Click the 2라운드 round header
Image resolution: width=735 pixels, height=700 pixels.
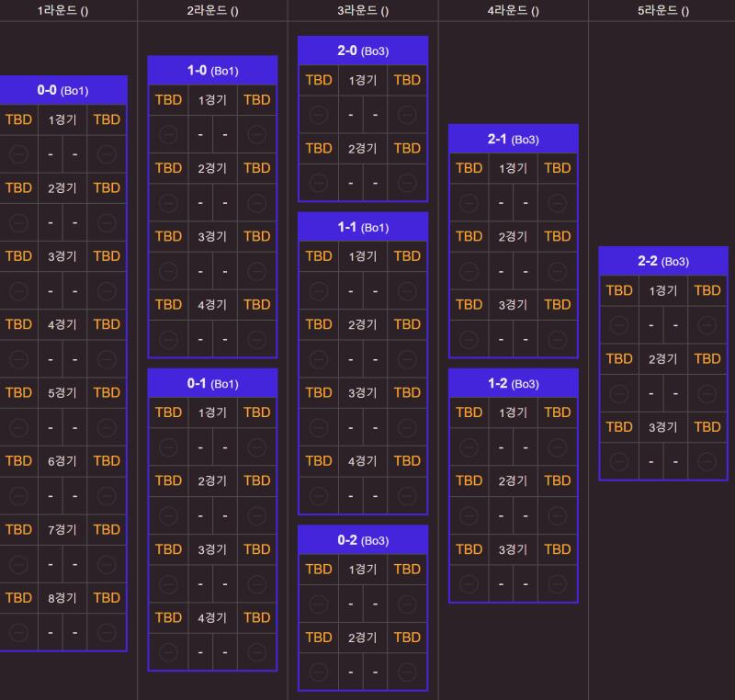(213, 10)
